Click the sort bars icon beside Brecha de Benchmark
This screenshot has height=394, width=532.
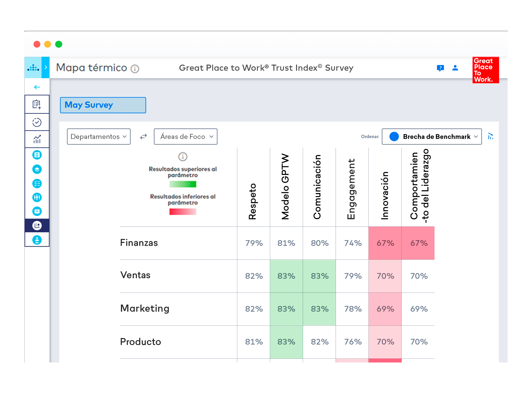491,137
